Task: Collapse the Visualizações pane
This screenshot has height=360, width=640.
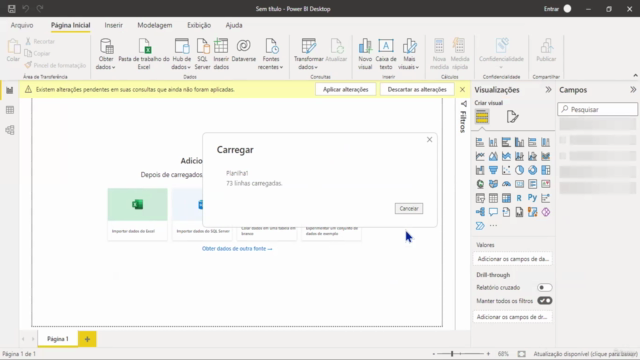Action: pos(548,90)
